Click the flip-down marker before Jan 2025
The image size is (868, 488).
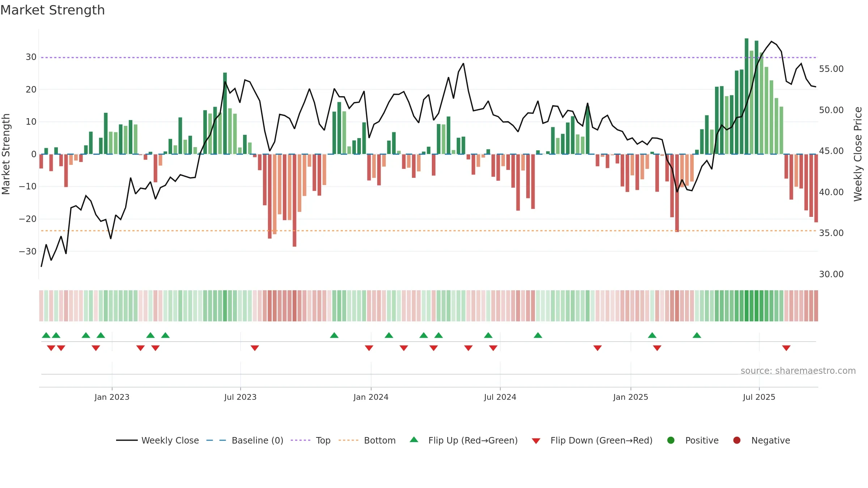pyautogui.click(x=597, y=348)
